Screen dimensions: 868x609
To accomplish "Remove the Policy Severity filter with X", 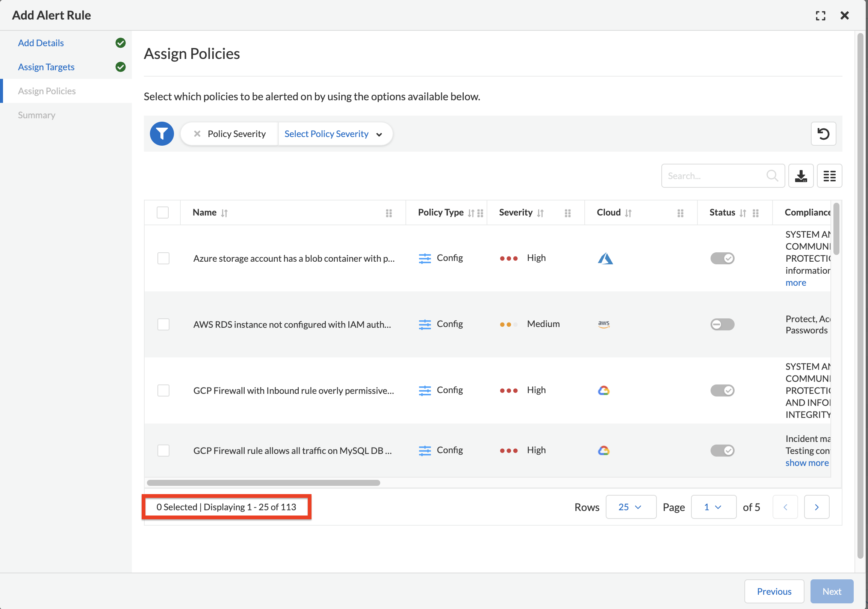I will [197, 134].
